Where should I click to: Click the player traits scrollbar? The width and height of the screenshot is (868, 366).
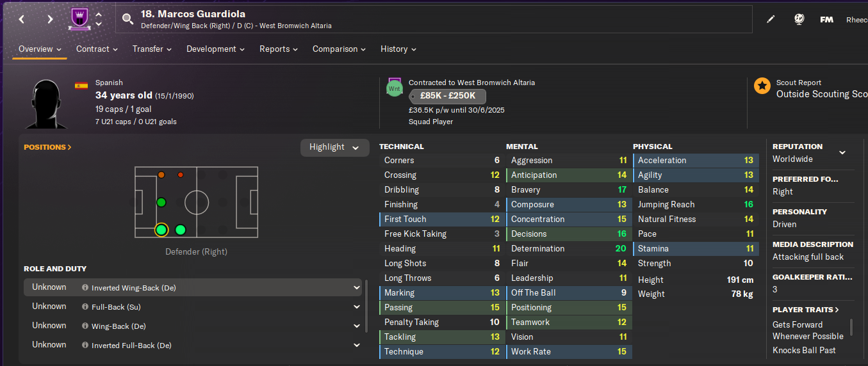tap(851, 328)
